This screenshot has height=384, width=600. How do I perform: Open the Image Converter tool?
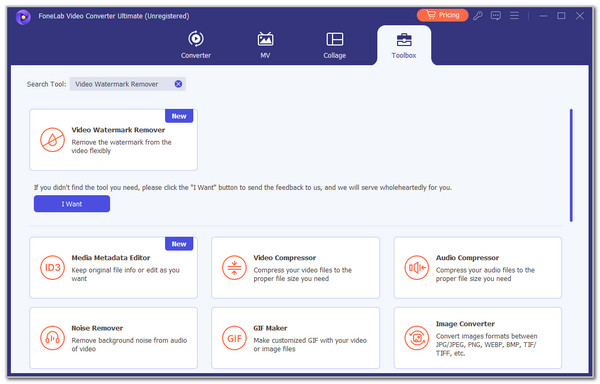(478, 338)
